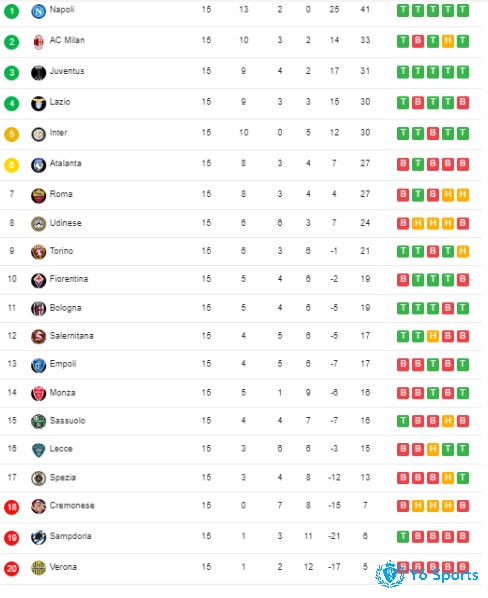Image resolution: width=488 pixels, height=598 pixels.
Task: Select the green rank 1 badge
Action: 11,11
